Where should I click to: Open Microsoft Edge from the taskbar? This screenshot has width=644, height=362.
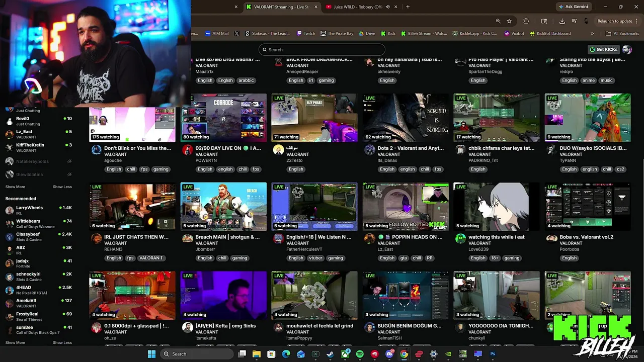click(286, 354)
